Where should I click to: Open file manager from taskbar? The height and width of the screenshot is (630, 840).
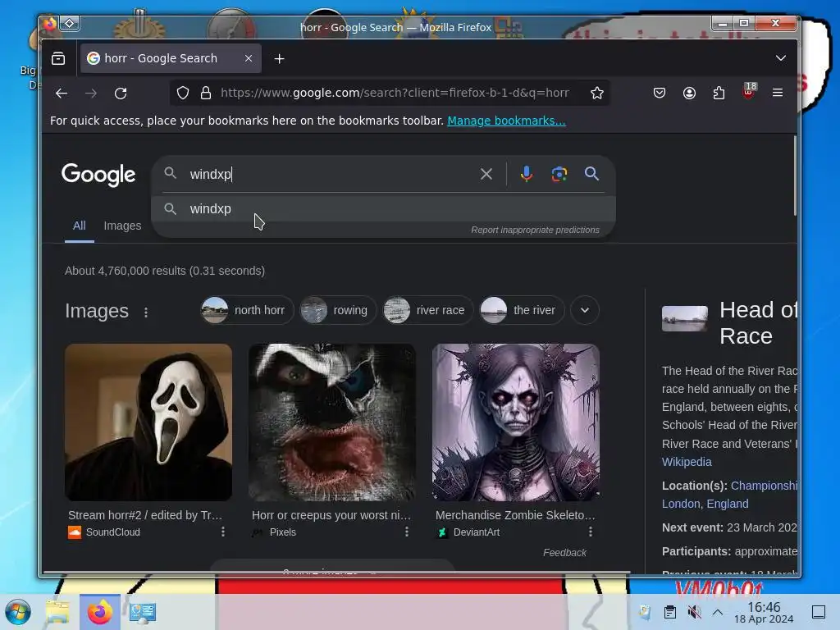click(x=57, y=612)
